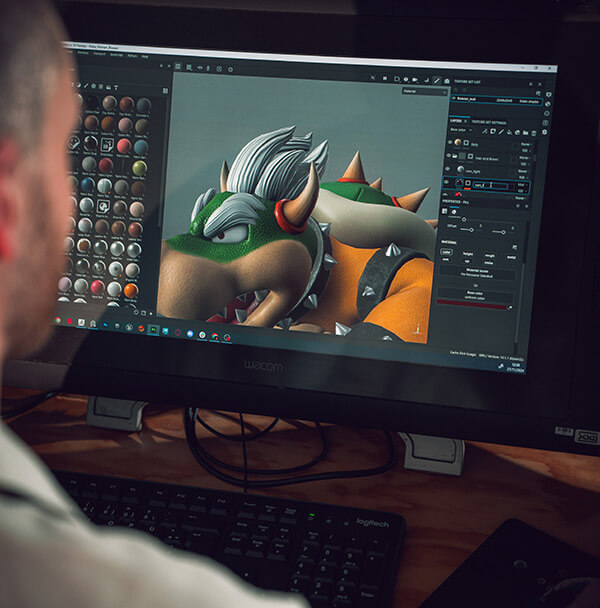This screenshot has width=600, height=608.
Task: Click the camera icon left of Texture Set List
Action: pyautogui.click(x=447, y=81)
